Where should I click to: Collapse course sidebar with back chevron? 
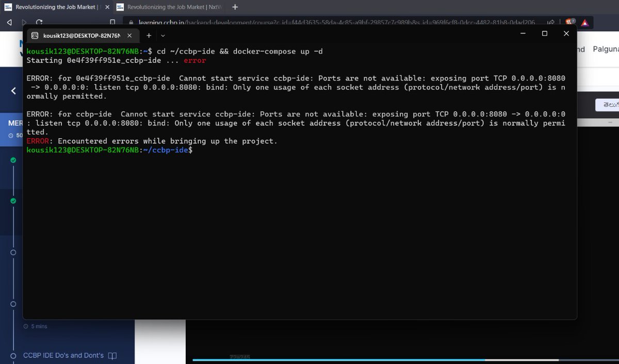tap(13, 91)
